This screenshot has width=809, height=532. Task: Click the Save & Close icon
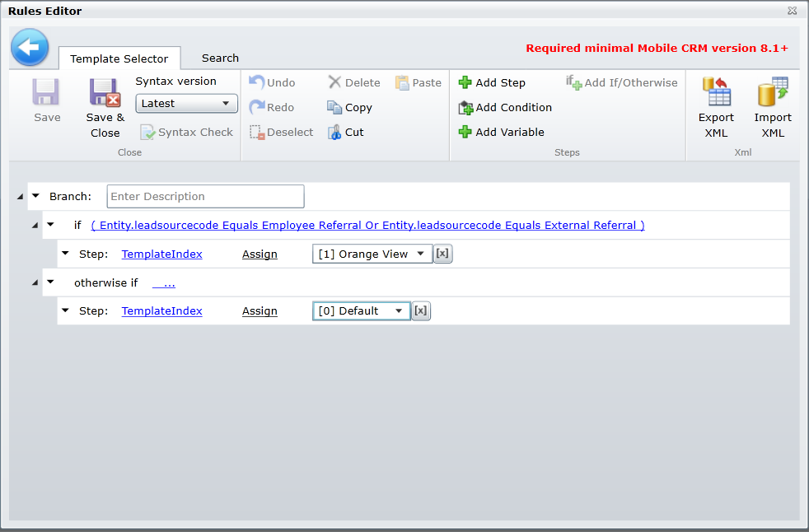pos(105,92)
